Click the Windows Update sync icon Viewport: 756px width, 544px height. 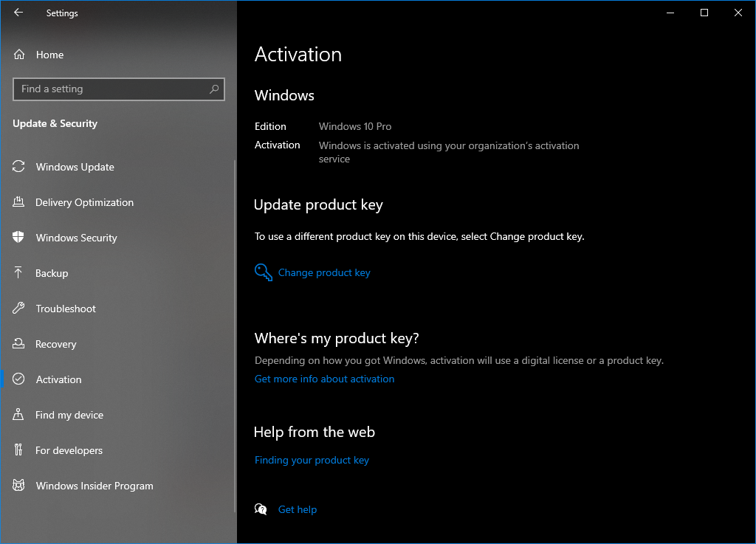(18, 167)
